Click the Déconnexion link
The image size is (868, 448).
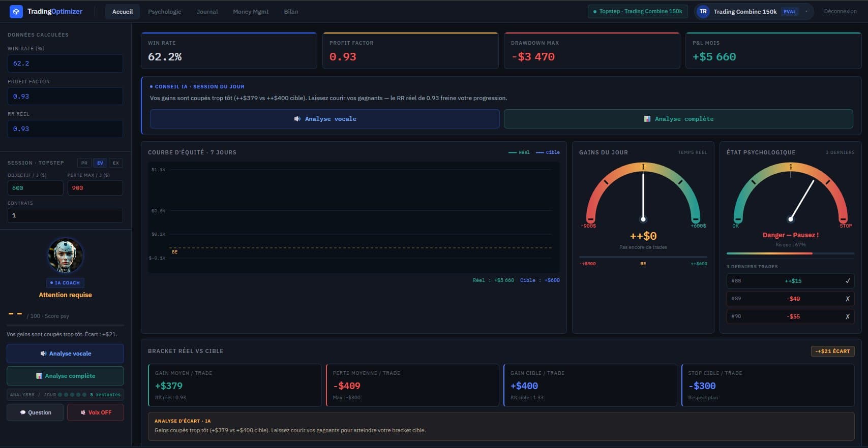coord(840,11)
